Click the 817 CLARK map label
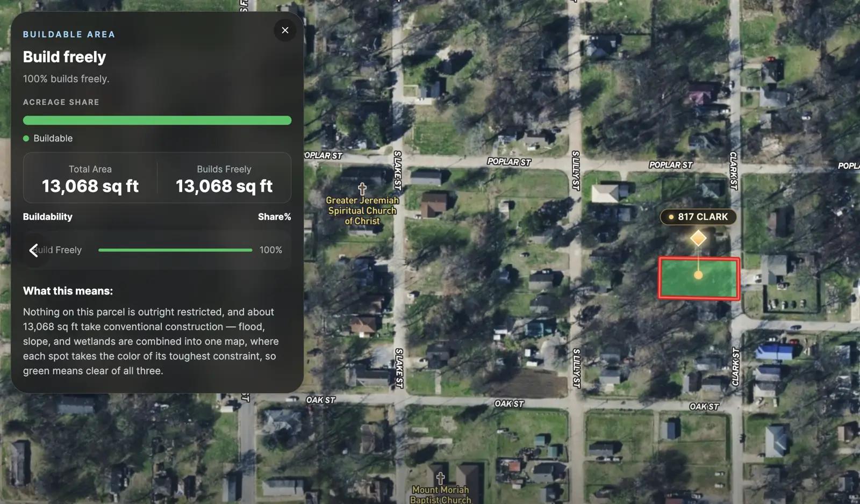The height and width of the screenshot is (504, 860). coord(698,217)
